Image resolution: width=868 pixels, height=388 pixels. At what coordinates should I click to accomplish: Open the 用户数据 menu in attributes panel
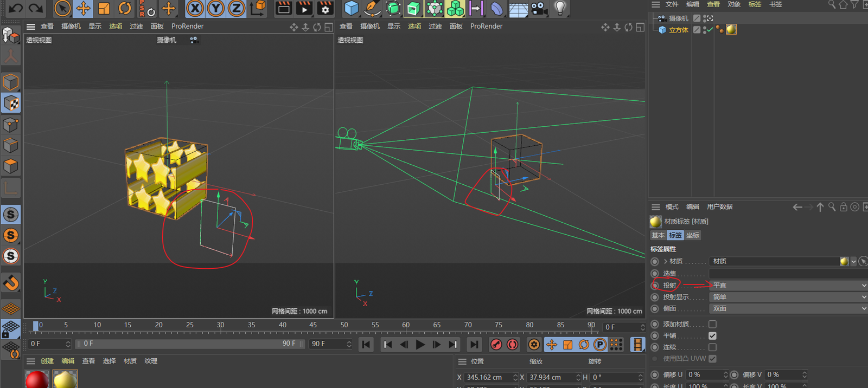click(719, 207)
